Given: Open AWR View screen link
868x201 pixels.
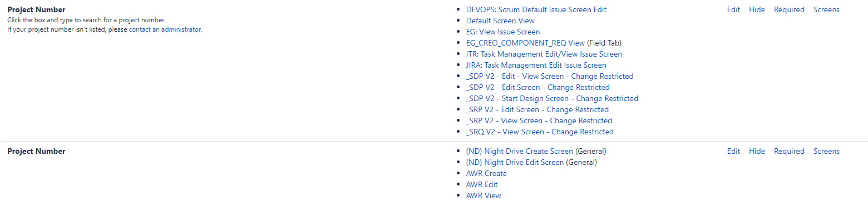Looking at the screenshot, I should [484, 195].
